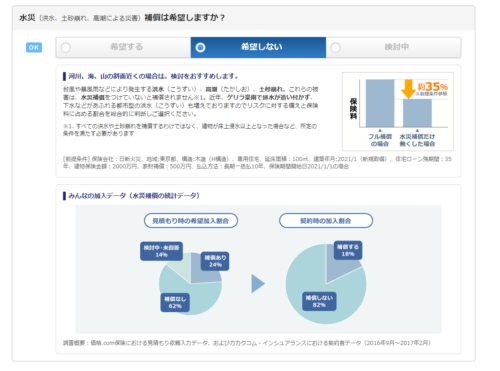The height and width of the screenshot is (371, 500).
Task: Click the 検討中・未回答 14% pie label
Action: pos(161,251)
